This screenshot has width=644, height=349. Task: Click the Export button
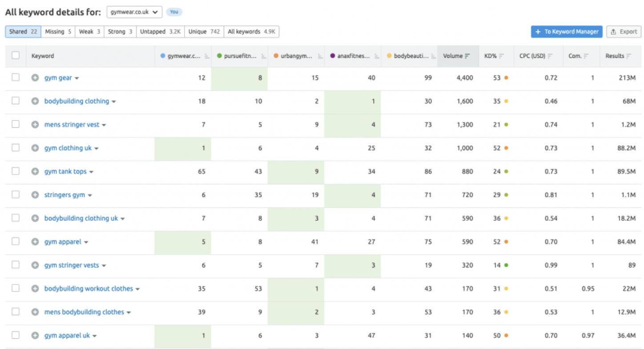coord(624,32)
